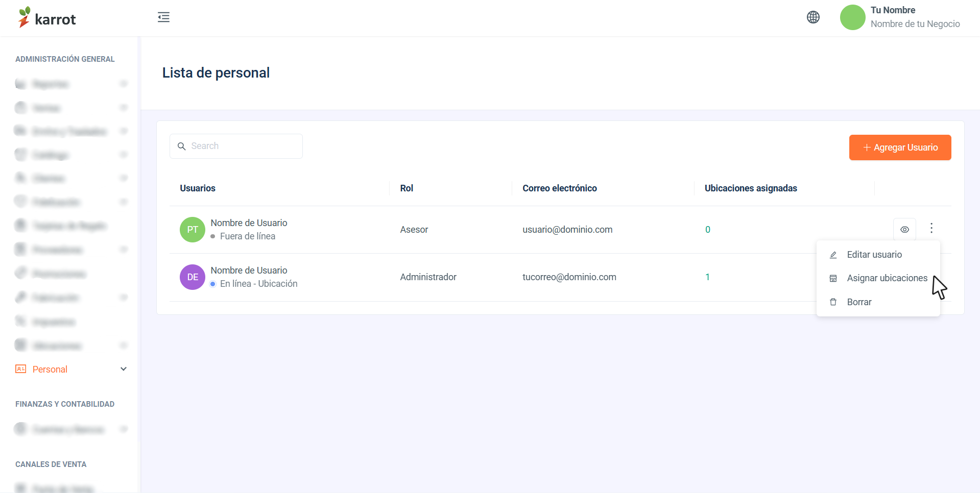Click the Correo electrónico column header
The height and width of the screenshot is (493, 980).
pyautogui.click(x=560, y=188)
